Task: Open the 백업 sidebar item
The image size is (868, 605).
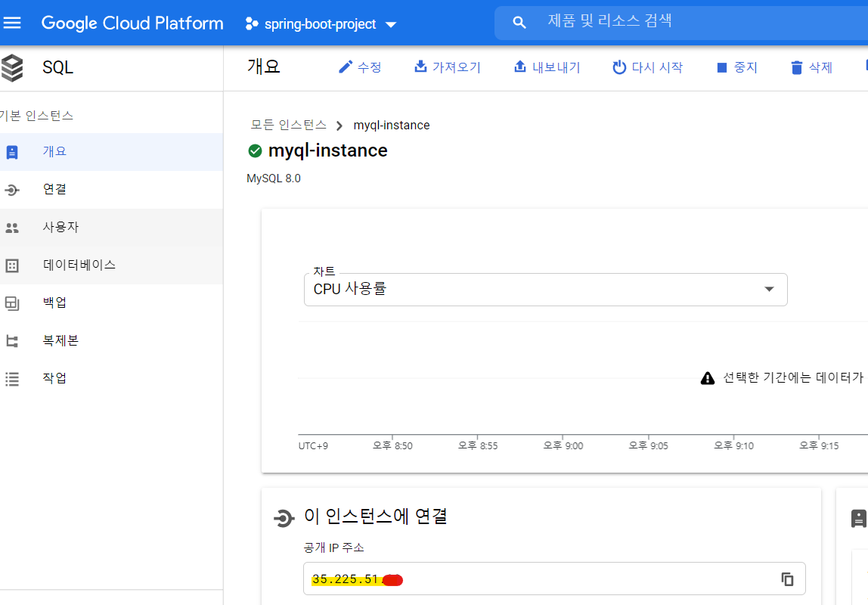Action: tap(111, 302)
